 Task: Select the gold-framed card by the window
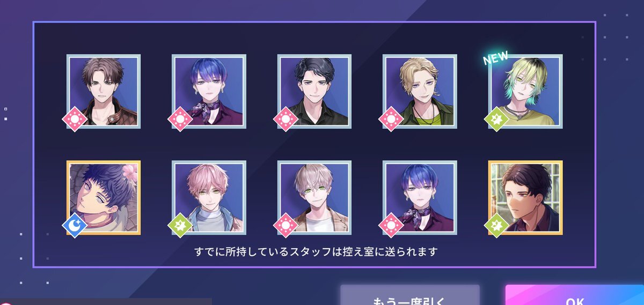(x=525, y=198)
